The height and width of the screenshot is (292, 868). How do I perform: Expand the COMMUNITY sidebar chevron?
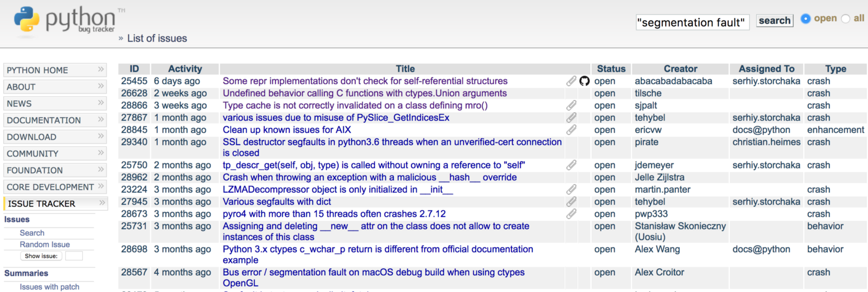tap(101, 153)
